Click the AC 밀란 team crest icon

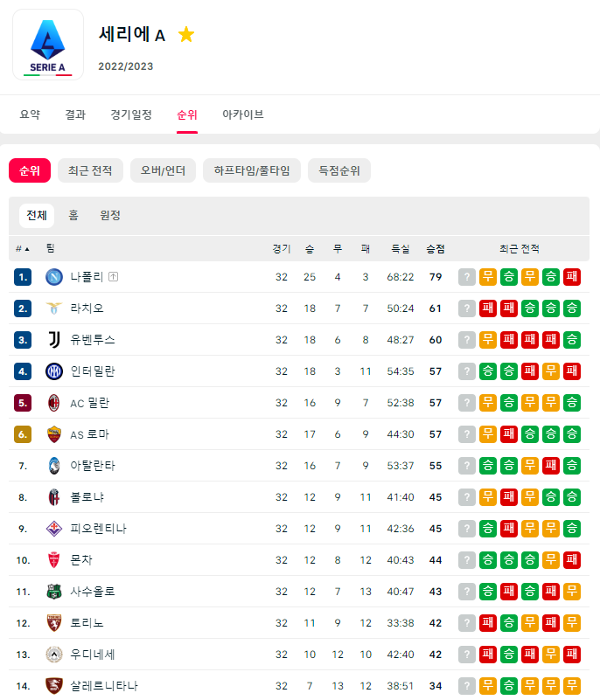pos(54,403)
